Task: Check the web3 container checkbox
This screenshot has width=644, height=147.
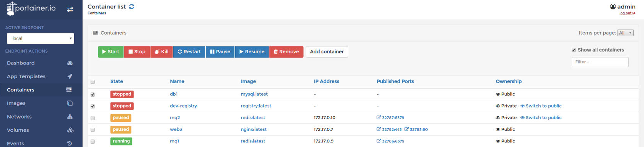Action: point(93,130)
